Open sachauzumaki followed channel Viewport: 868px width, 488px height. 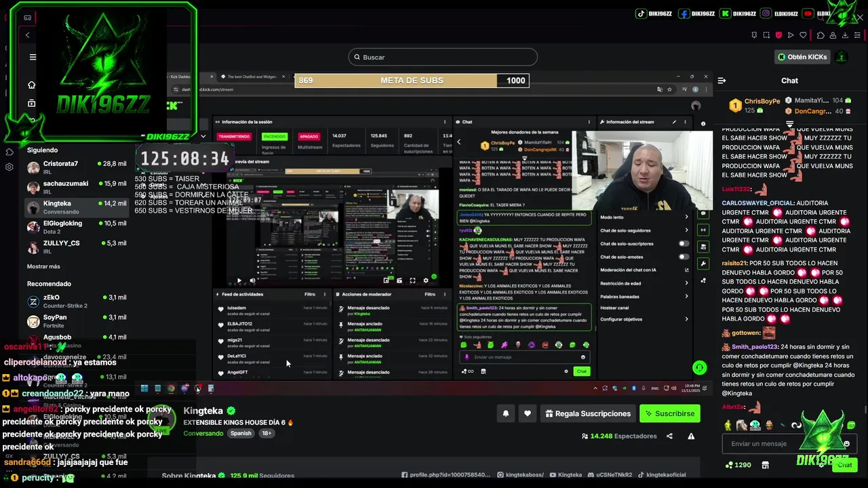(x=77, y=187)
